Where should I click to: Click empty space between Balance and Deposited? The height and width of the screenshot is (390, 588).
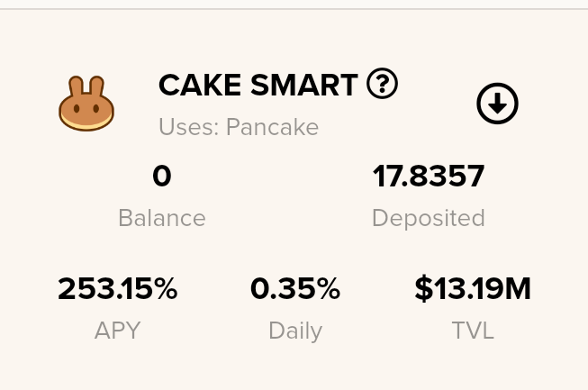[x=289, y=195]
